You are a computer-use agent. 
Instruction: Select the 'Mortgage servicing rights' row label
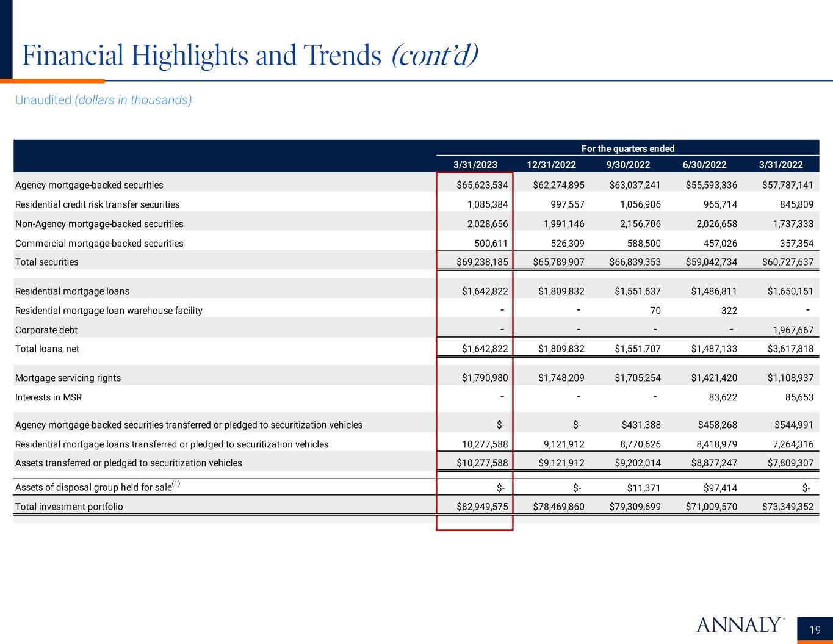point(68,378)
